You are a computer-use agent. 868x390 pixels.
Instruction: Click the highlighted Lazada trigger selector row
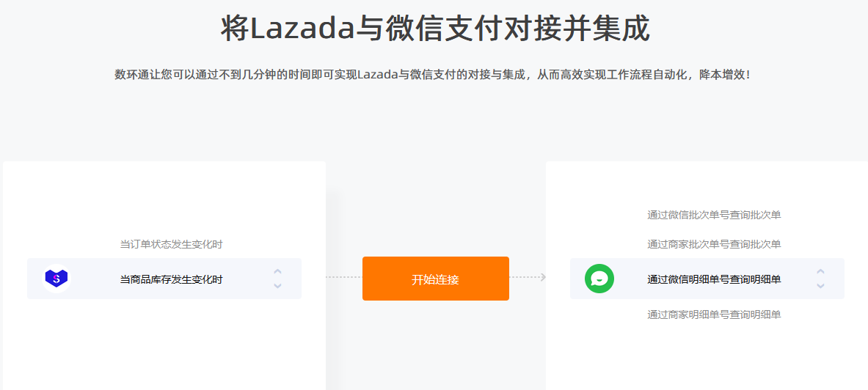(164, 279)
